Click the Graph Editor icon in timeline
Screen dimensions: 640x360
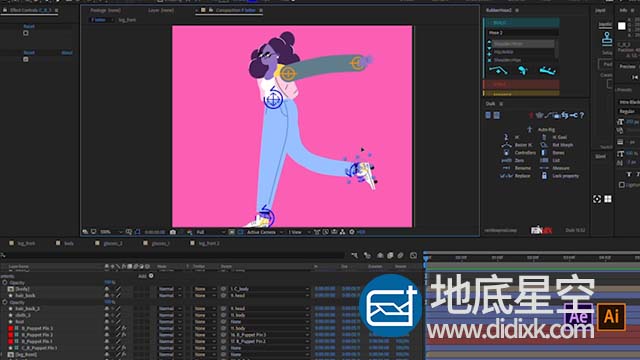pyautogui.click(x=413, y=256)
